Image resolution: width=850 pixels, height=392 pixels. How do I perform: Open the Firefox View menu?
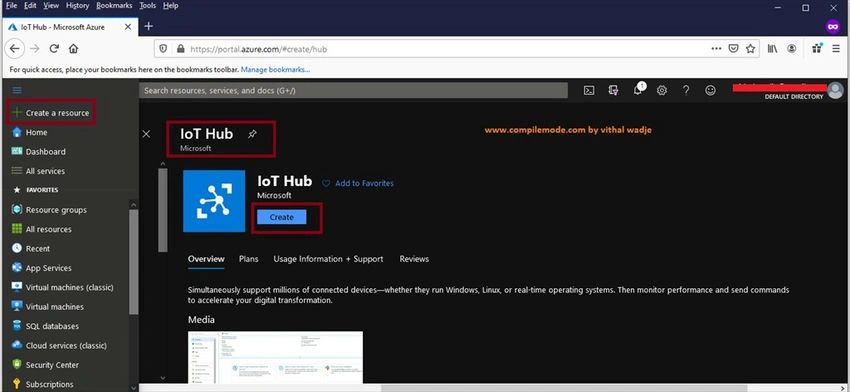pyautogui.click(x=51, y=5)
